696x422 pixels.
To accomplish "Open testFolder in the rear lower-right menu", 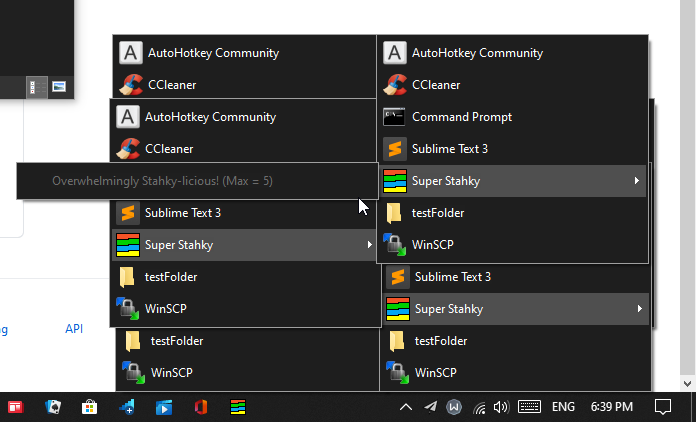I will pyautogui.click(x=516, y=341).
